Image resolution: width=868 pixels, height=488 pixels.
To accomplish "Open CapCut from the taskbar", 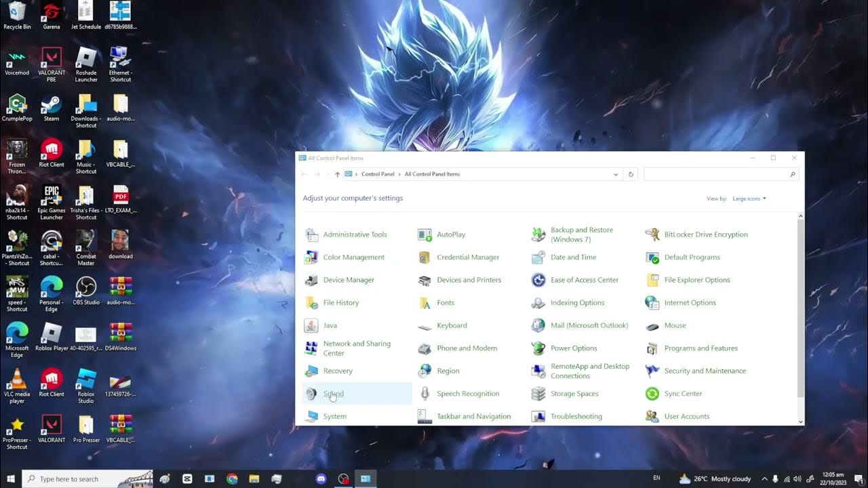I will (187, 479).
